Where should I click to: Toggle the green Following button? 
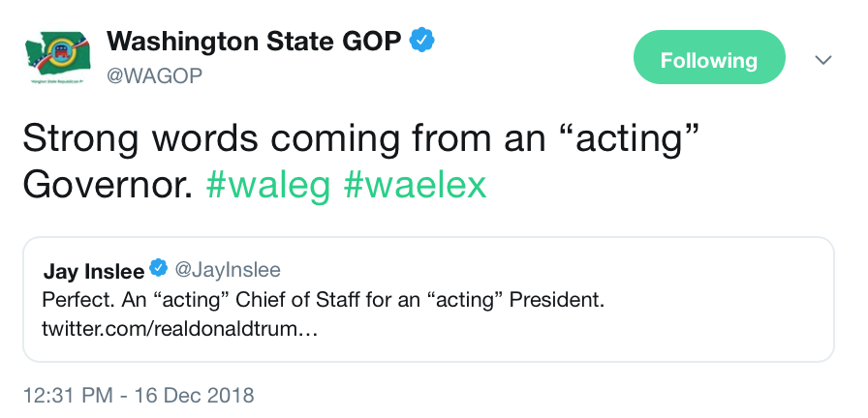(709, 57)
